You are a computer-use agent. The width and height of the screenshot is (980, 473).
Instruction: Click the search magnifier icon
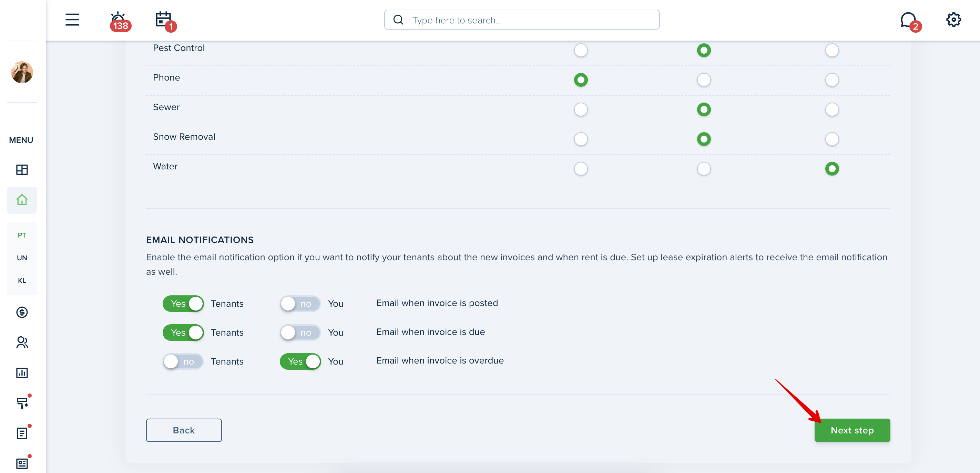pos(398,20)
